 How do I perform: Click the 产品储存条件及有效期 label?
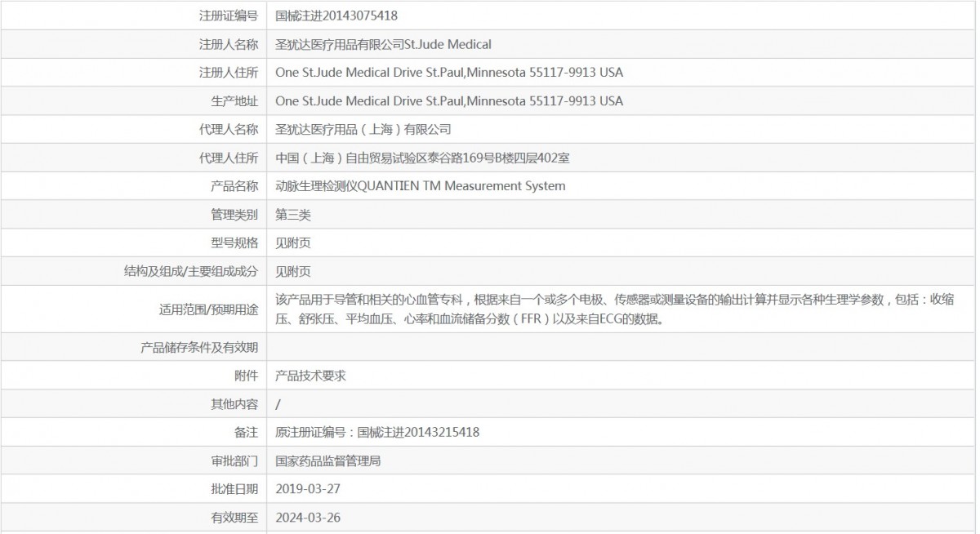click(199, 348)
